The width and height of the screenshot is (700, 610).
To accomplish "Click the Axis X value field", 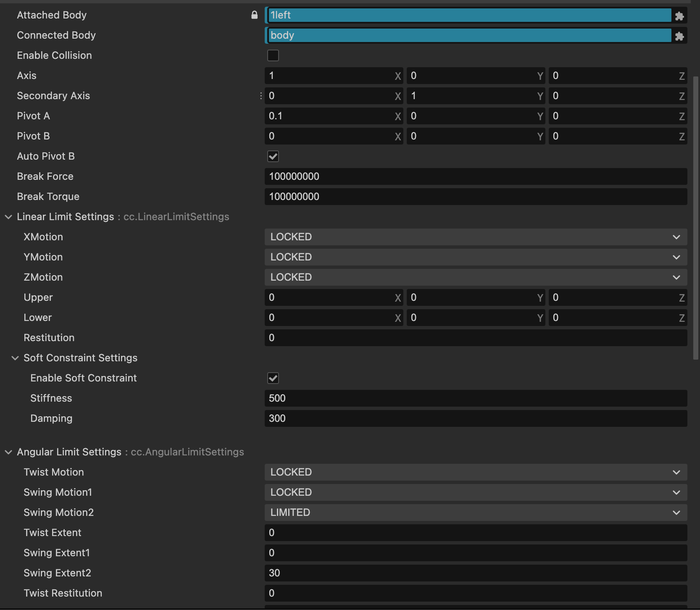I will pos(334,76).
